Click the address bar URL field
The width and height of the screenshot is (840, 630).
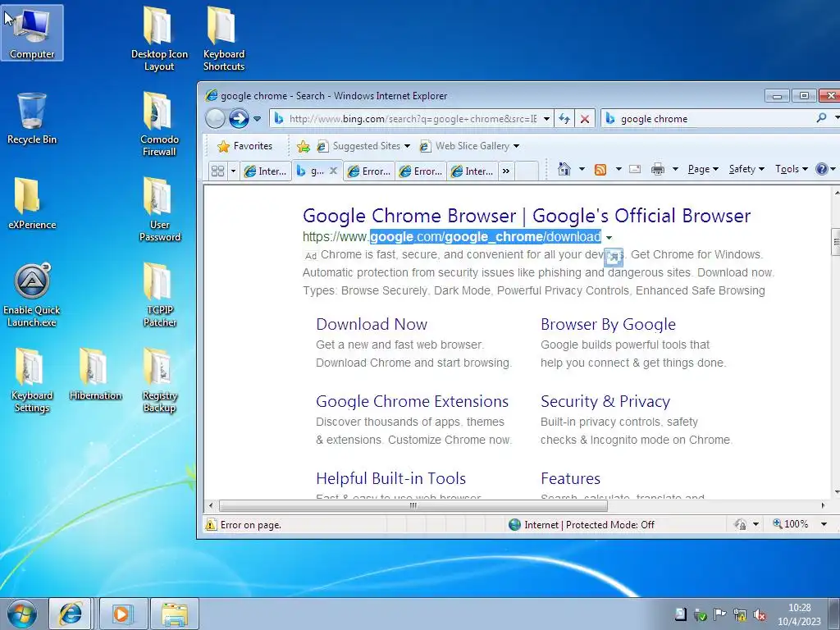[413, 119]
